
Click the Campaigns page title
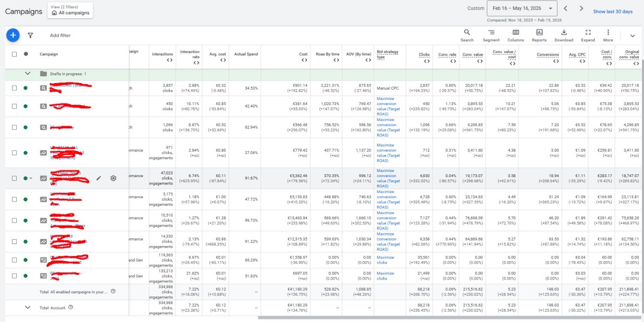click(24, 12)
